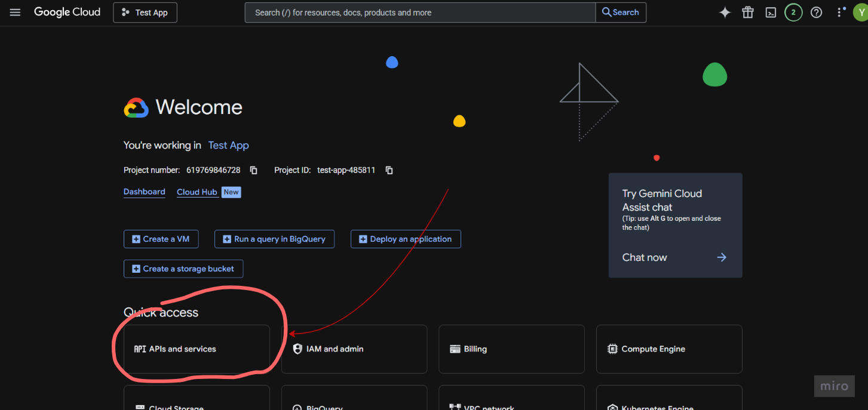Viewport: 868px width, 410px height.
Task: Click the Search button
Action: (x=621, y=13)
